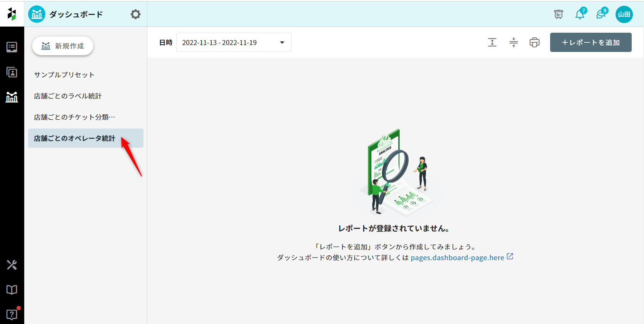Click the 新規作成 button
Image resolution: width=644 pixels, height=324 pixels.
point(63,46)
